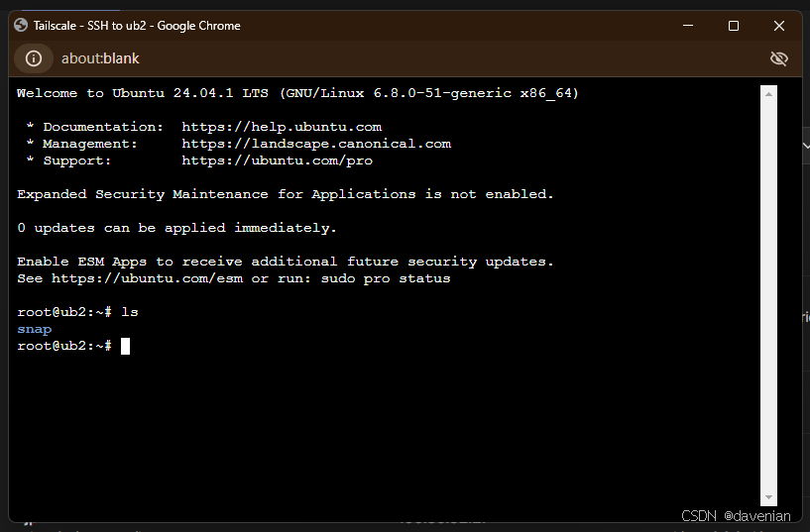Click 'Expanded Security Maintenance' message line
The height and width of the screenshot is (532, 810).
[286, 194]
